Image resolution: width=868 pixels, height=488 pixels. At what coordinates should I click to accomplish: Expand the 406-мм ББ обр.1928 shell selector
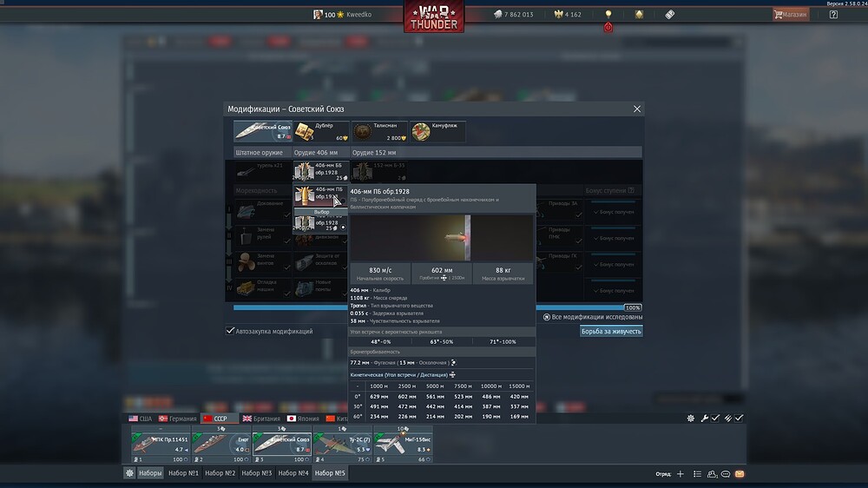point(321,172)
